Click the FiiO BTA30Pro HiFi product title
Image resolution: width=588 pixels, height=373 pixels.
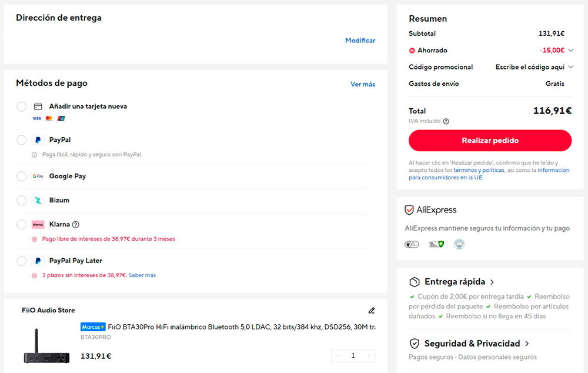click(x=242, y=327)
